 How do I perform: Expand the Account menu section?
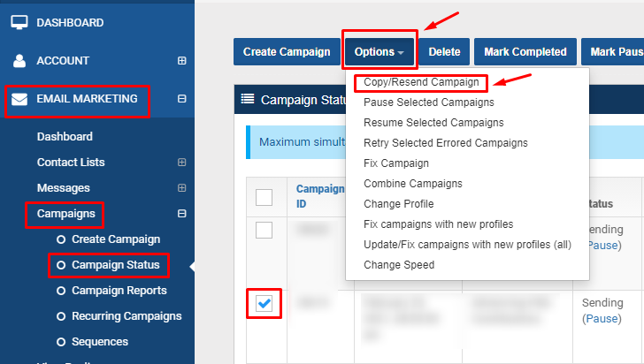coord(181,61)
